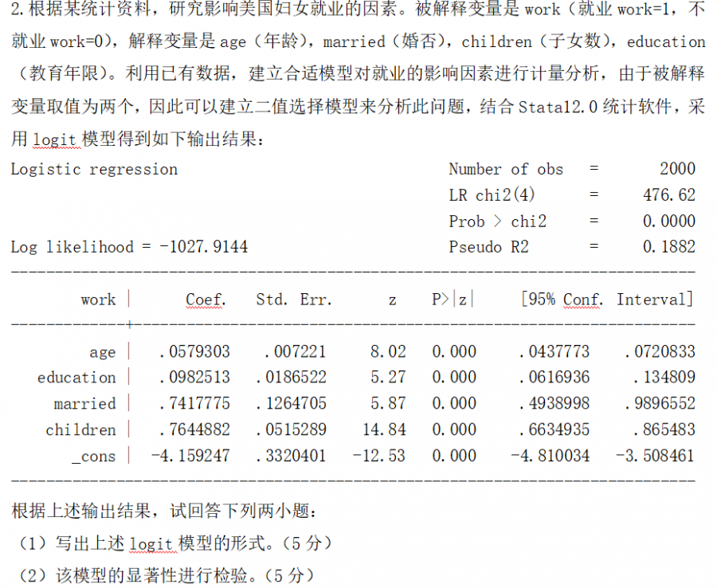Select the 'age' row label
The width and height of the screenshot is (717, 588).
pyautogui.click(x=103, y=352)
